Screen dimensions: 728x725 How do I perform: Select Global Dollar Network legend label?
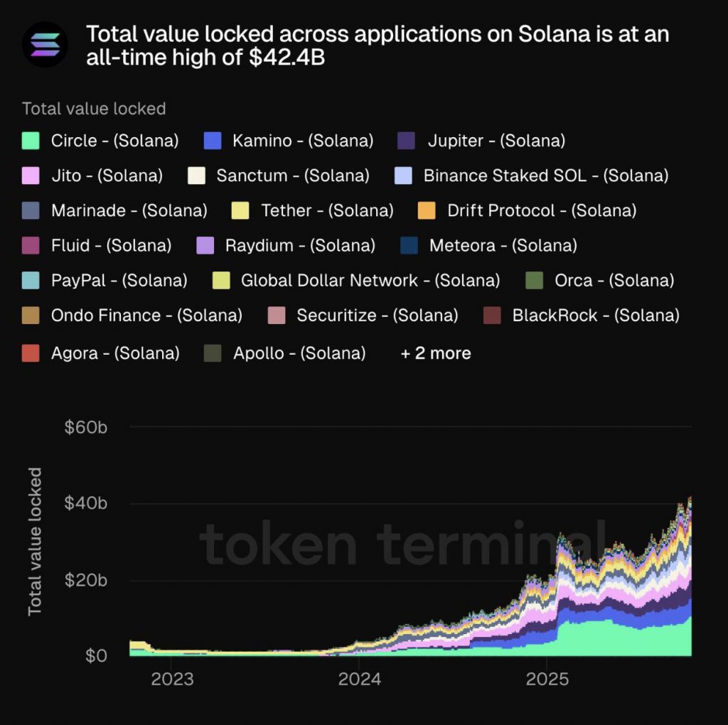(x=370, y=281)
